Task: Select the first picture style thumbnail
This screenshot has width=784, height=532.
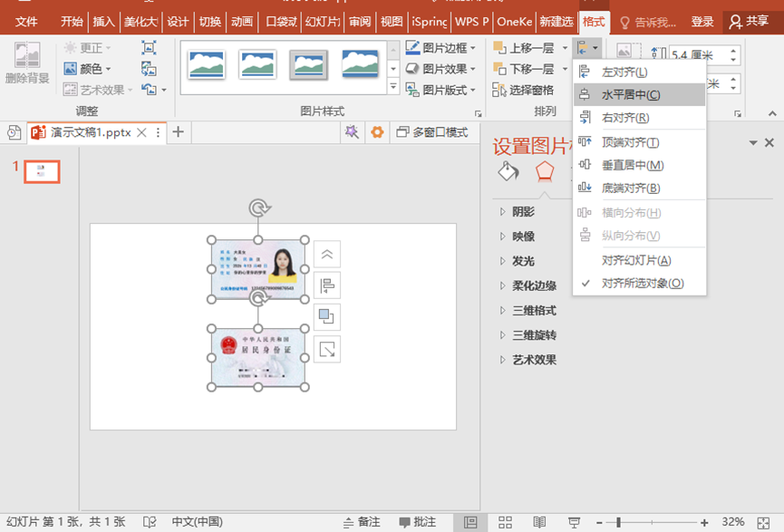Action: pyautogui.click(x=207, y=65)
